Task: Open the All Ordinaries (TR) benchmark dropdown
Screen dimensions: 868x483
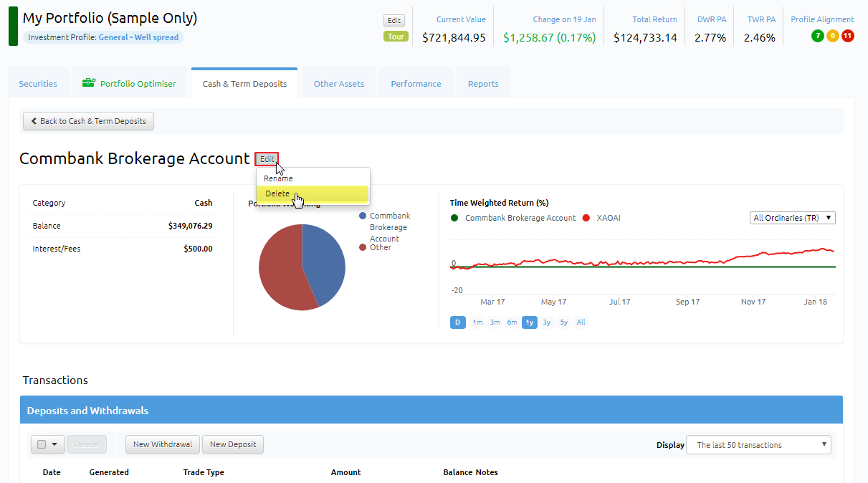Action: (793, 218)
